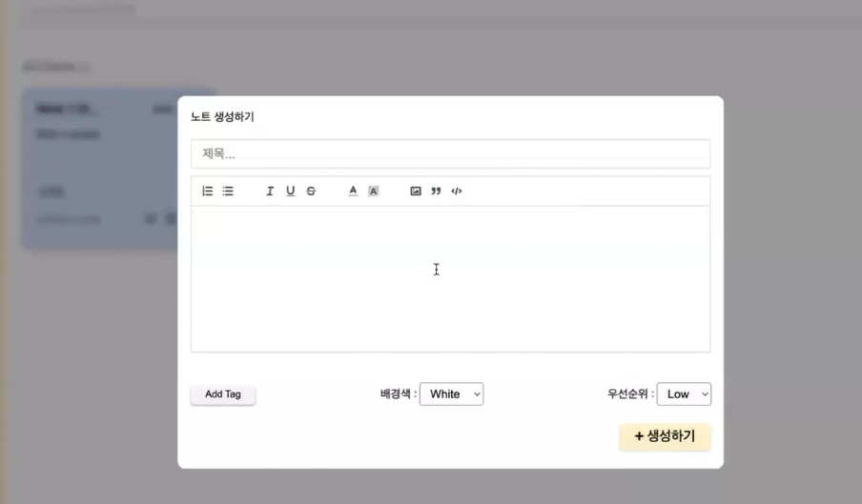Open the text color picker

click(x=353, y=192)
